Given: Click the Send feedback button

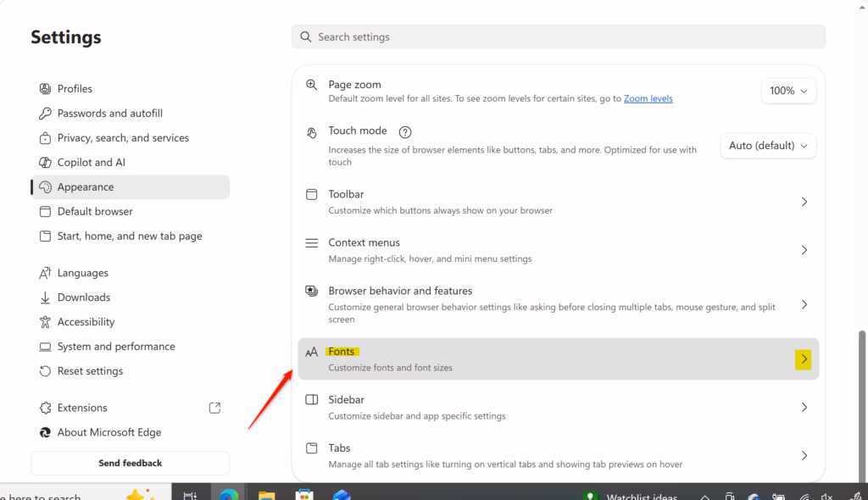Looking at the screenshot, I should 130,463.
